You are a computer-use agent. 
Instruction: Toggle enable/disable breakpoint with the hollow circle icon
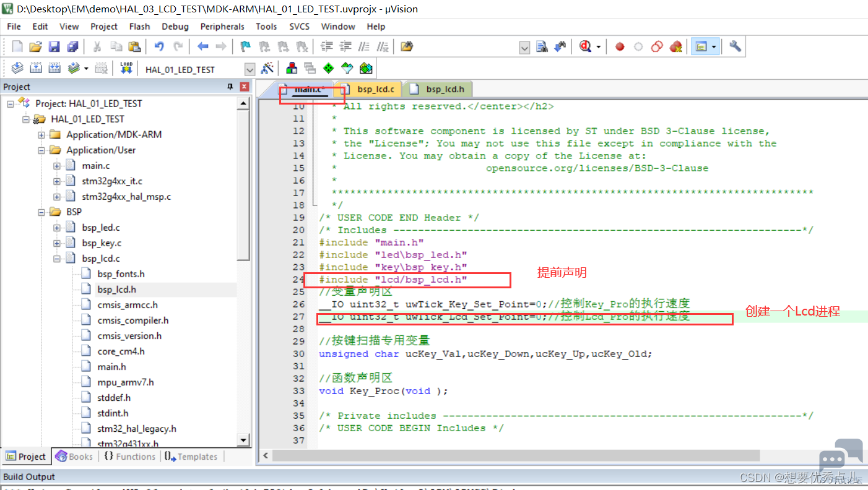(638, 46)
